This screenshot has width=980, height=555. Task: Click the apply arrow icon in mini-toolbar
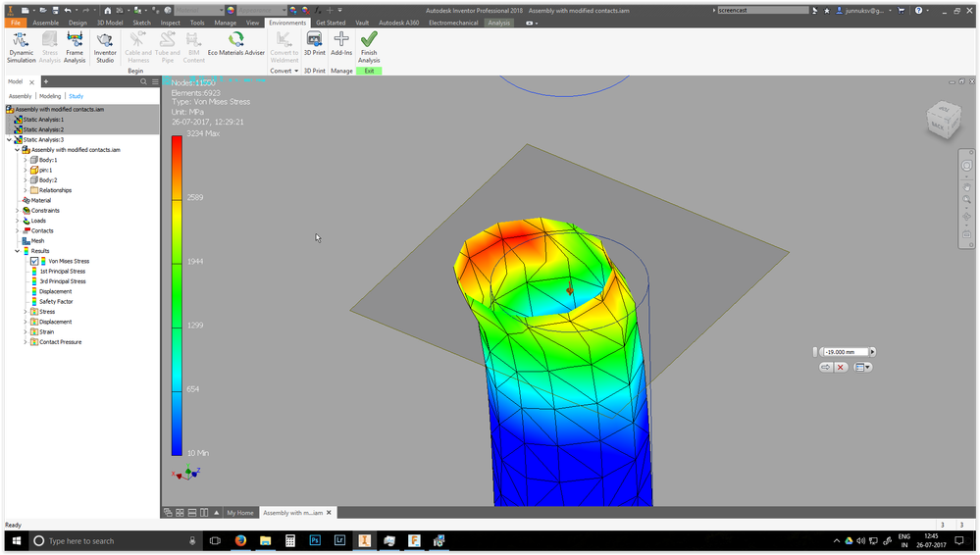point(826,367)
